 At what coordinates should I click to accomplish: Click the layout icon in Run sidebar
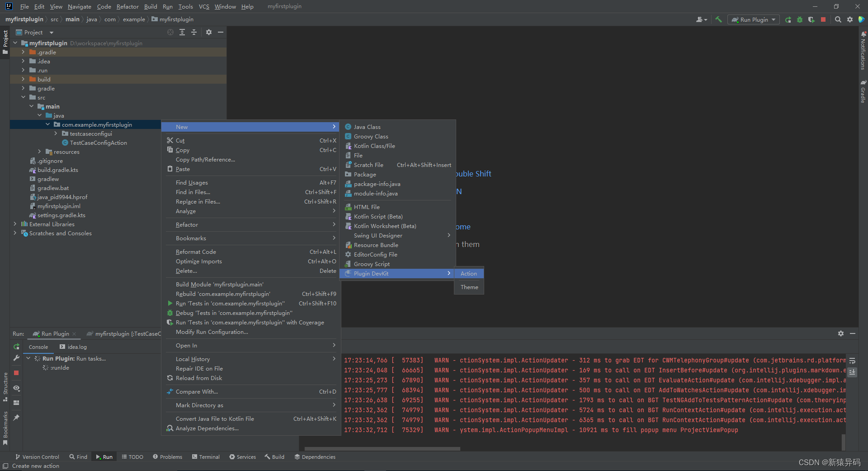16,402
